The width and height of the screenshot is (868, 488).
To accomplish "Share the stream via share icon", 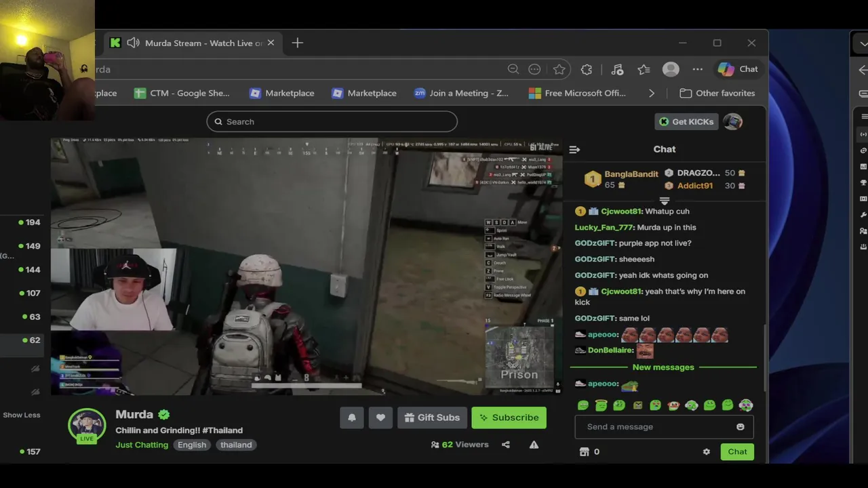I will (x=505, y=445).
